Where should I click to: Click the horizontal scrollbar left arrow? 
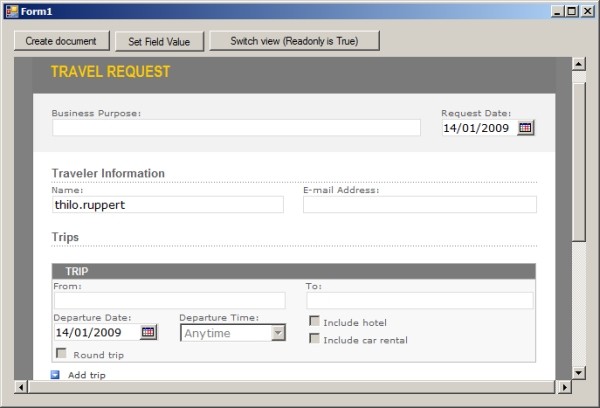click(21, 387)
